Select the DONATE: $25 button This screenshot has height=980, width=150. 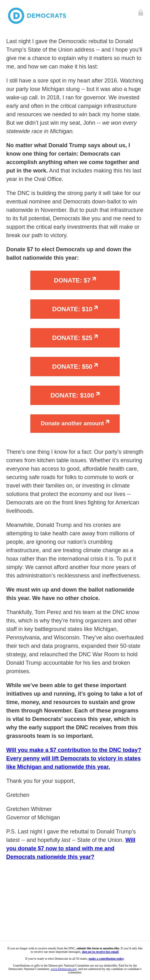click(75, 338)
